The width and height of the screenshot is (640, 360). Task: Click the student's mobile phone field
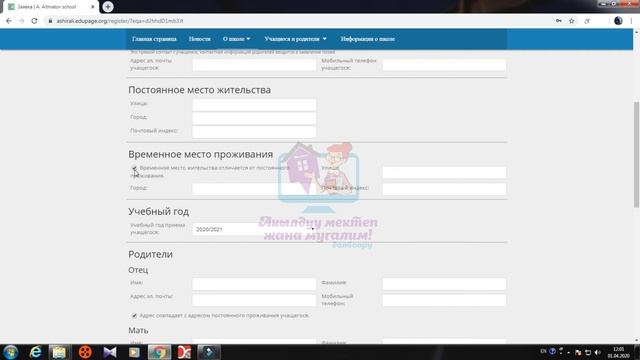click(444, 64)
